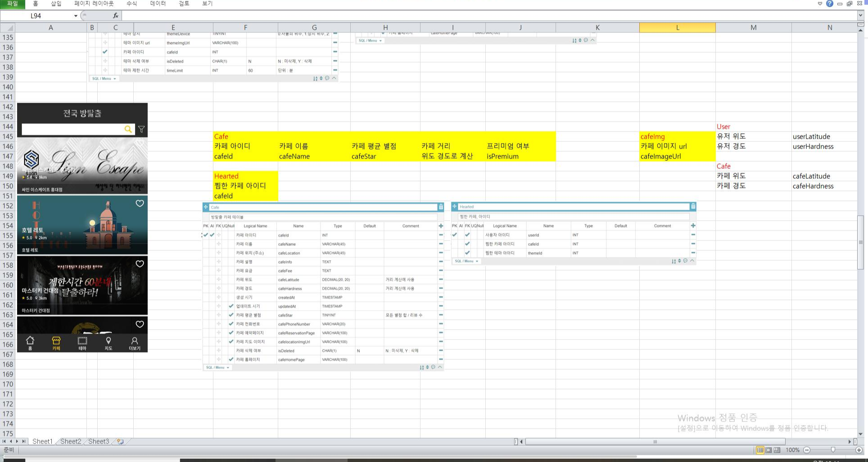Toggle Null checkmark for 카페 홈페이지 row
Image resolution: width=868 pixels, height=462 pixels.
click(231, 359)
